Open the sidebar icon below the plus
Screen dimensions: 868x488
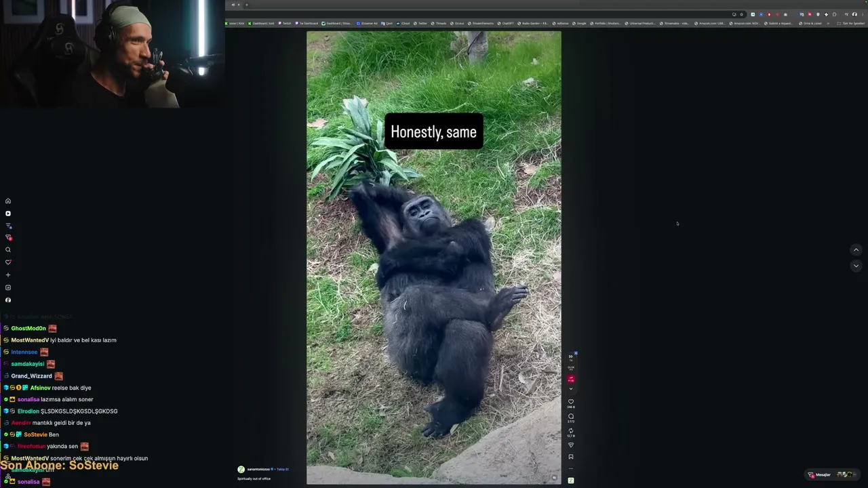click(x=8, y=288)
